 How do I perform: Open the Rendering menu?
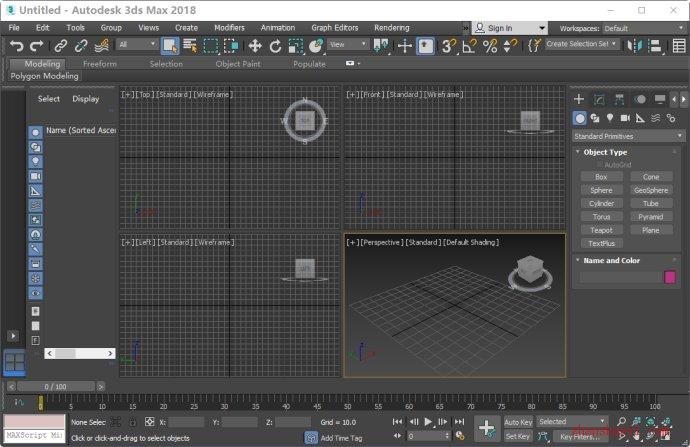[x=392, y=28]
